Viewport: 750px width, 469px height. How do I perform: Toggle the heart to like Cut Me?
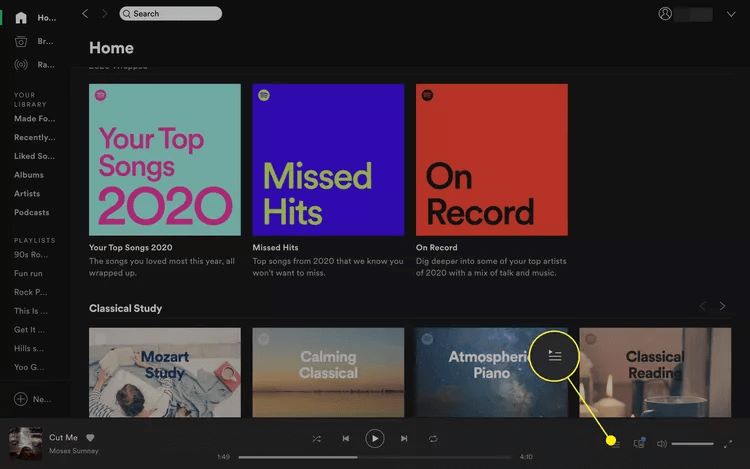90,437
